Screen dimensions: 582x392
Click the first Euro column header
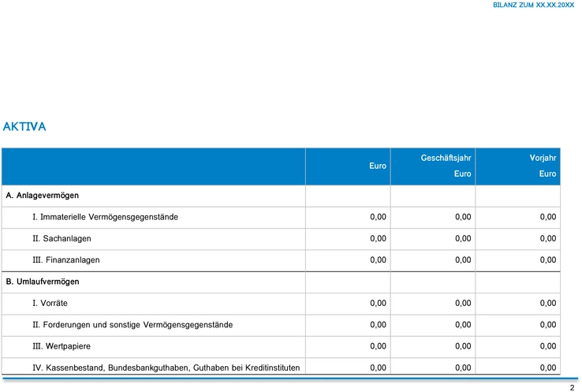(x=378, y=166)
